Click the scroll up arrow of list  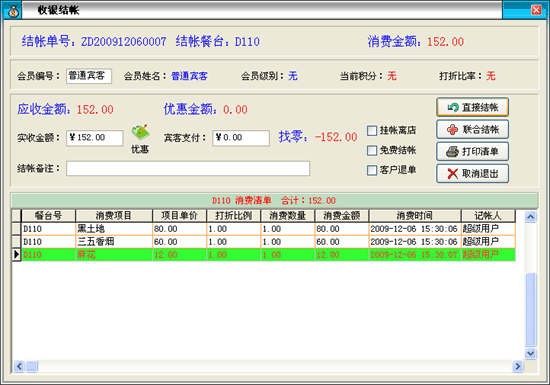pyautogui.click(x=530, y=217)
